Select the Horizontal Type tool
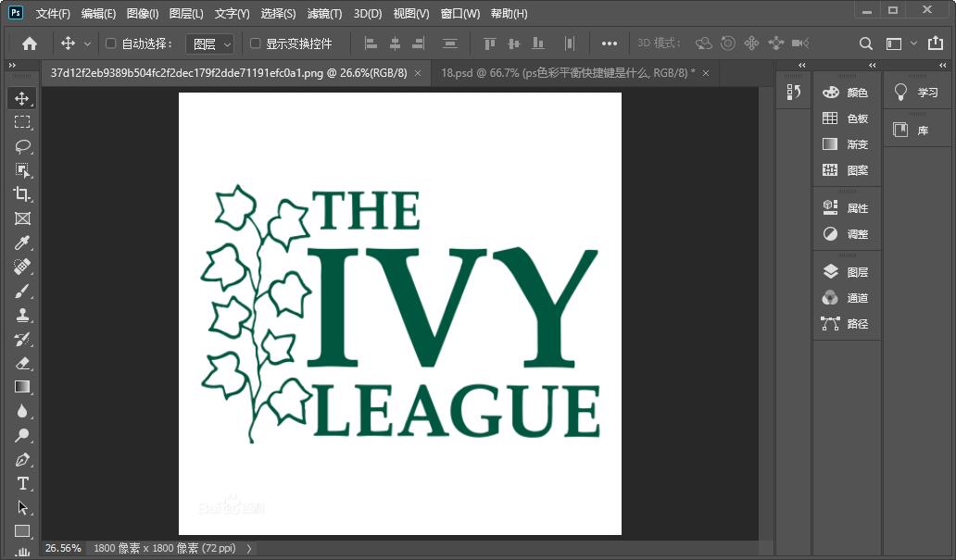Viewport: 956px width, 560px height. click(x=22, y=483)
